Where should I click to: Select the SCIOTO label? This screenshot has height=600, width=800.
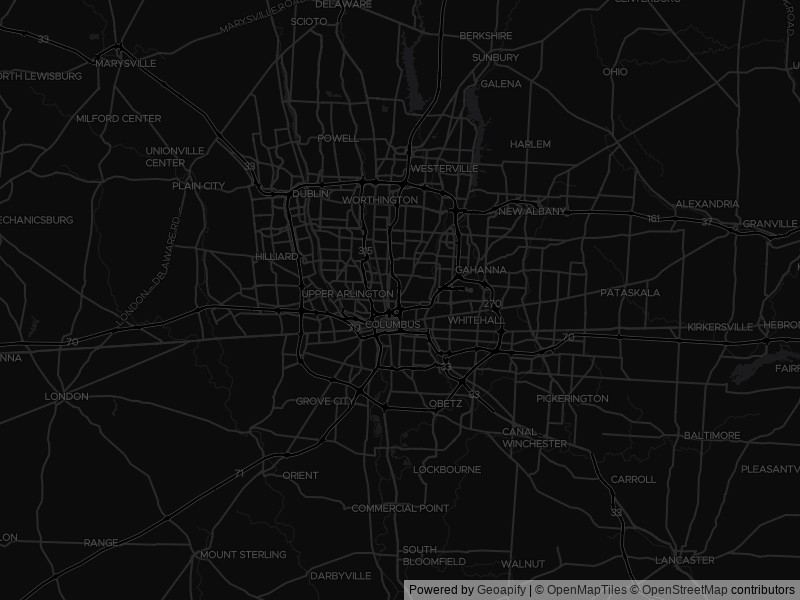309,21
